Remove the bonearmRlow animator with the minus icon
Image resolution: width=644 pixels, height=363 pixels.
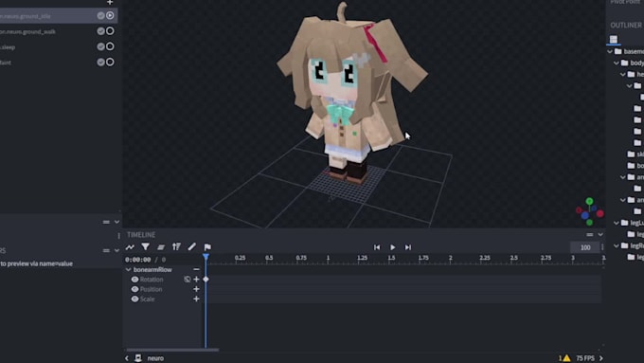pyautogui.click(x=196, y=270)
